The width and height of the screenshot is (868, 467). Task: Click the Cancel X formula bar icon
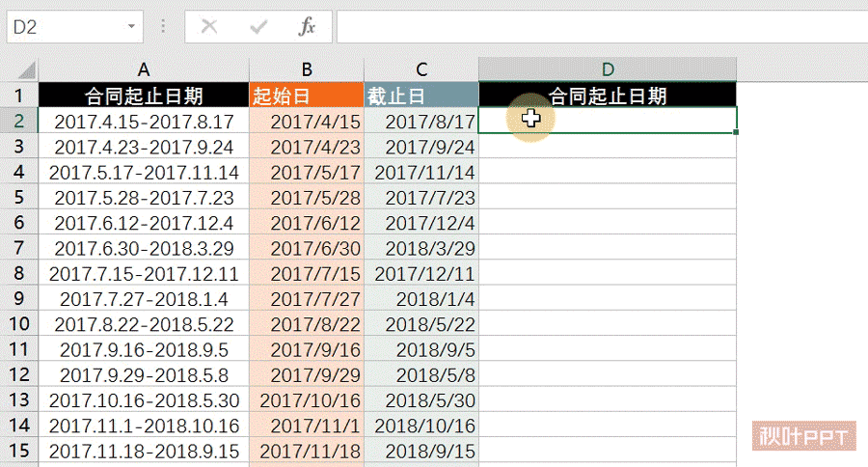[209, 26]
